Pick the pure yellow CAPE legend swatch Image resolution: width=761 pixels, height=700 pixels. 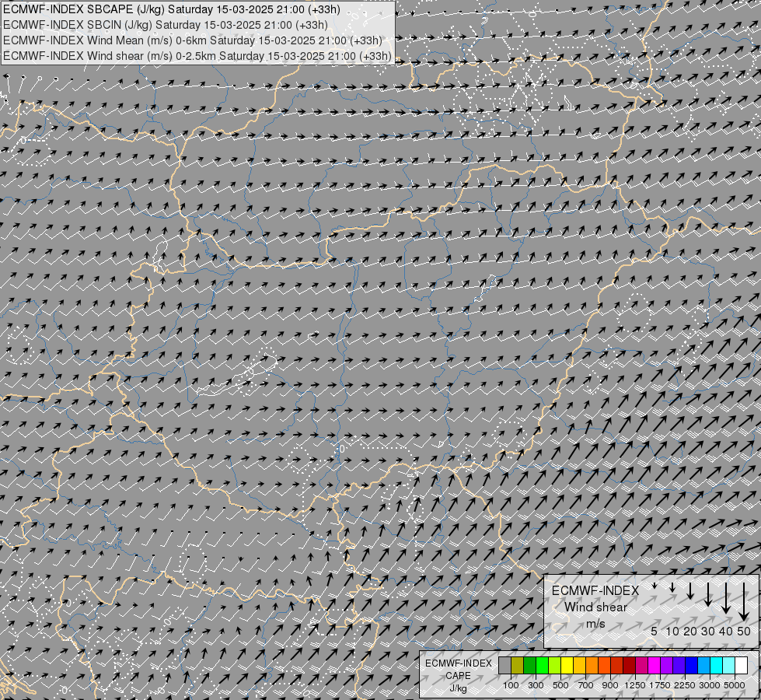point(567,666)
